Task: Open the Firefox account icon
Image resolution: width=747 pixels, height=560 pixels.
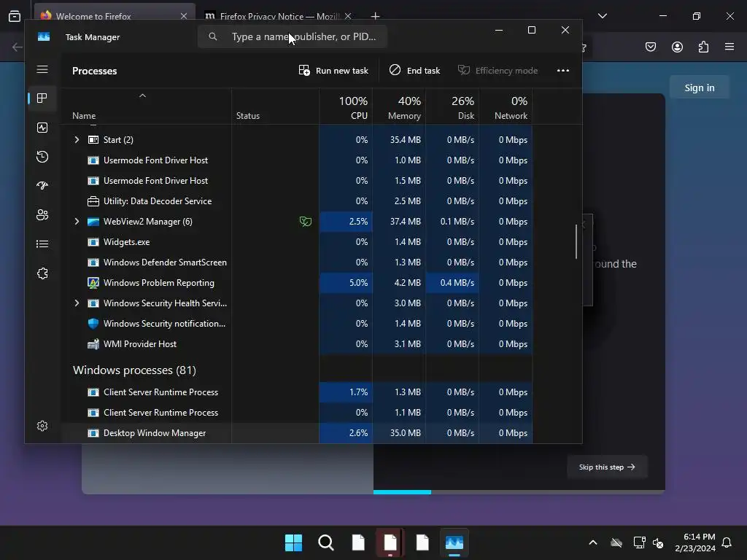Action: 678,47
